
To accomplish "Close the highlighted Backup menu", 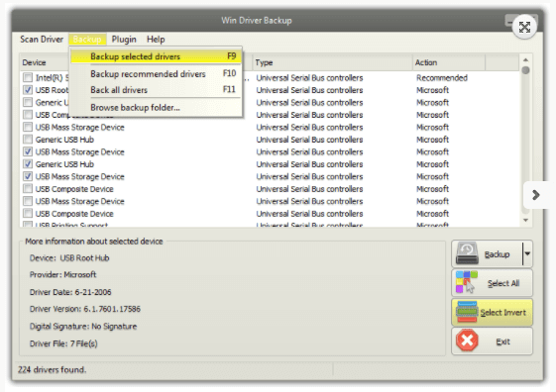I will 87,39.
